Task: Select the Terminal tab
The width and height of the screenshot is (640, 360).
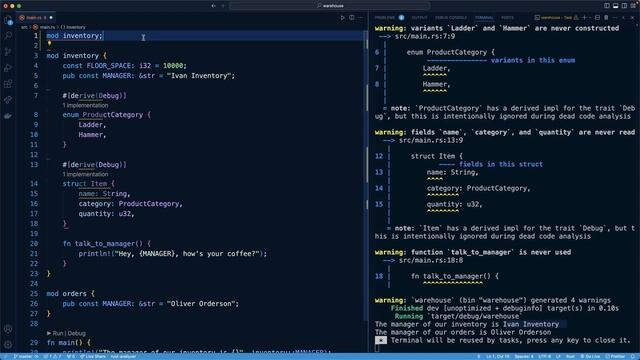Action: (x=484, y=18)
